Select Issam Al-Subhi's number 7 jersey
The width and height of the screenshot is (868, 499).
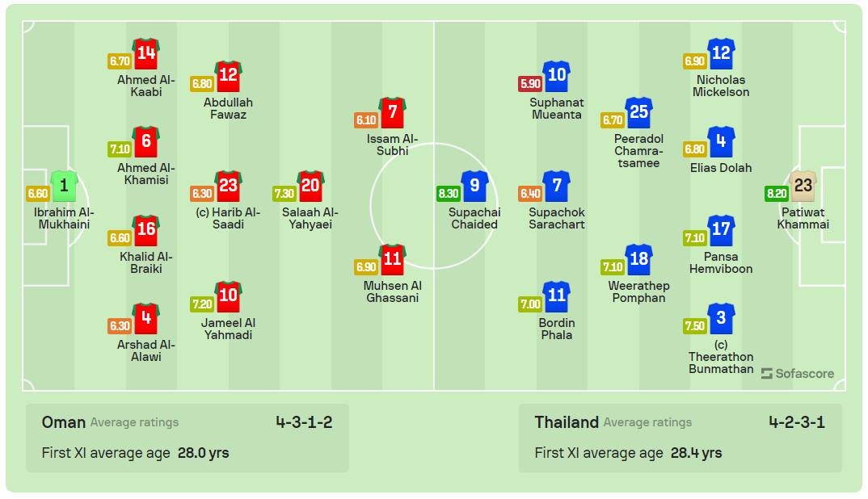point(393,113)
